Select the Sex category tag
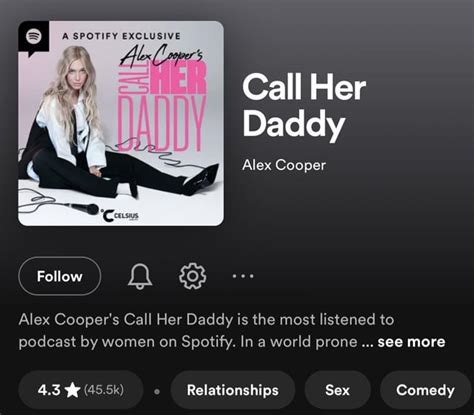 point(337,390)
